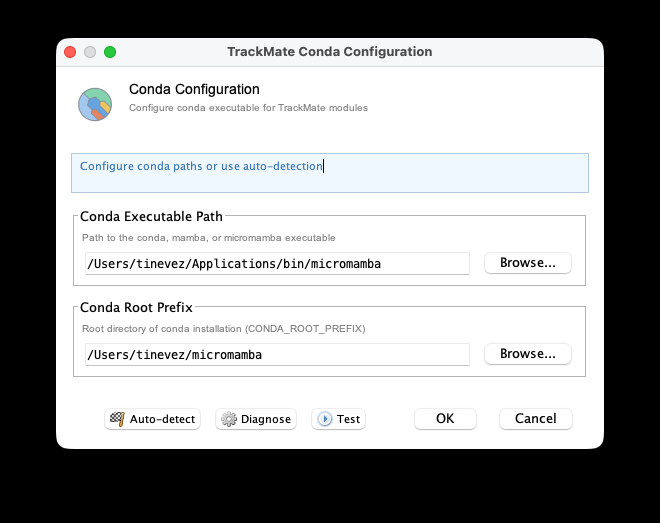Browse for the conda executable path
Screen dimensions: 660x523
(527, 263)
